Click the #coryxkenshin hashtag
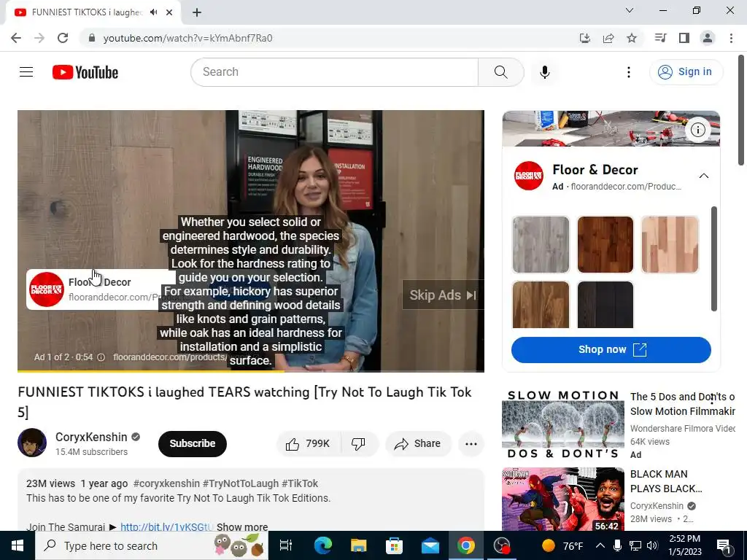Image resolution: width=747 pixels, height=560 pixels. tap(166, 483)
